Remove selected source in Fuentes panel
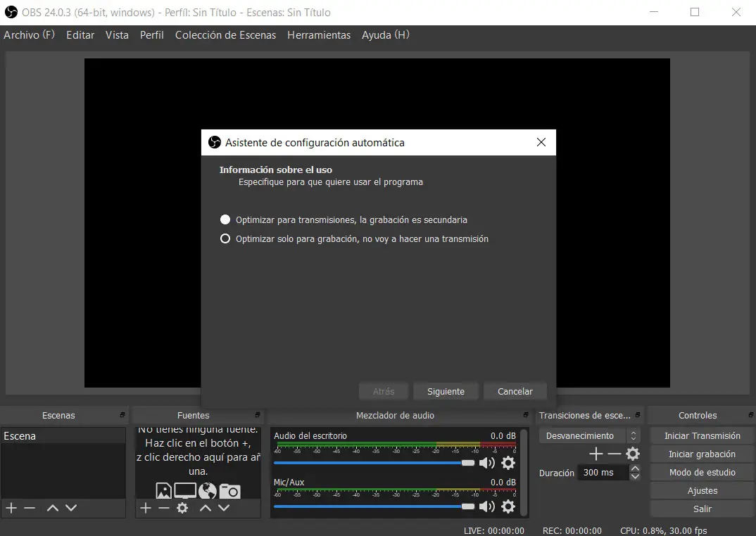 (x=164, y=508)
